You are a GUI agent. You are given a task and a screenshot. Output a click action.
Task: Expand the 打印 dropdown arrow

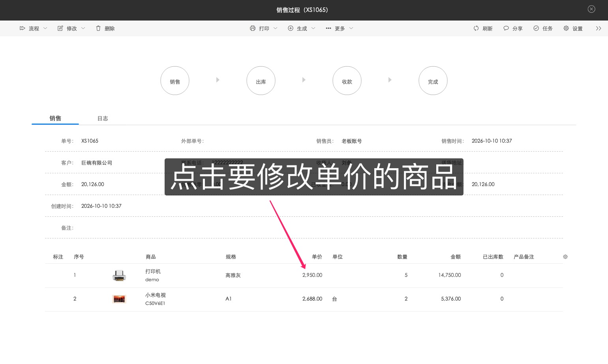tap(275, 28)
